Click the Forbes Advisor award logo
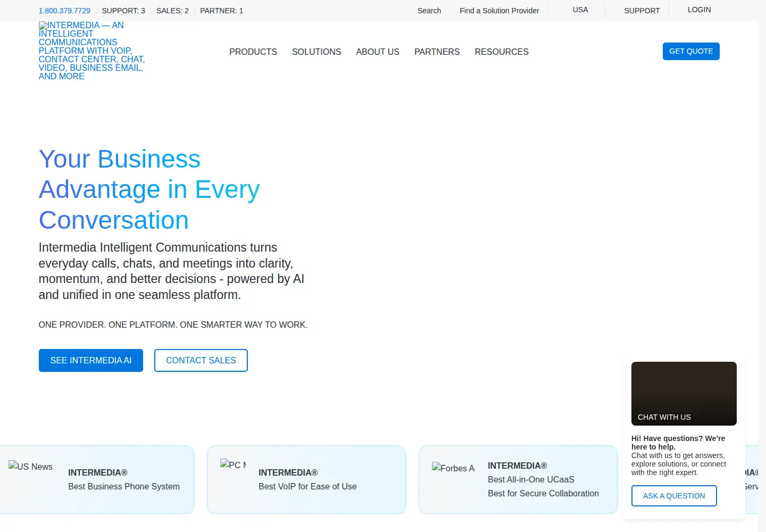Screen dimensions: 766x532 pos(453,468)
